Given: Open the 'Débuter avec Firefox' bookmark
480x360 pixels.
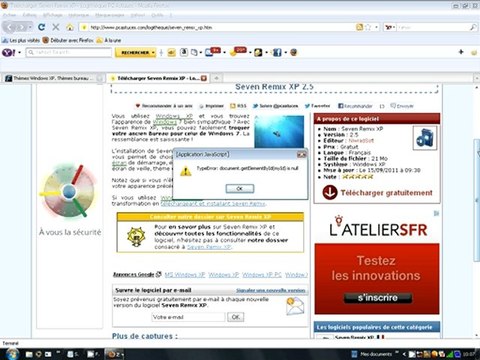Looking at the screenshot, I should [68, 40].
